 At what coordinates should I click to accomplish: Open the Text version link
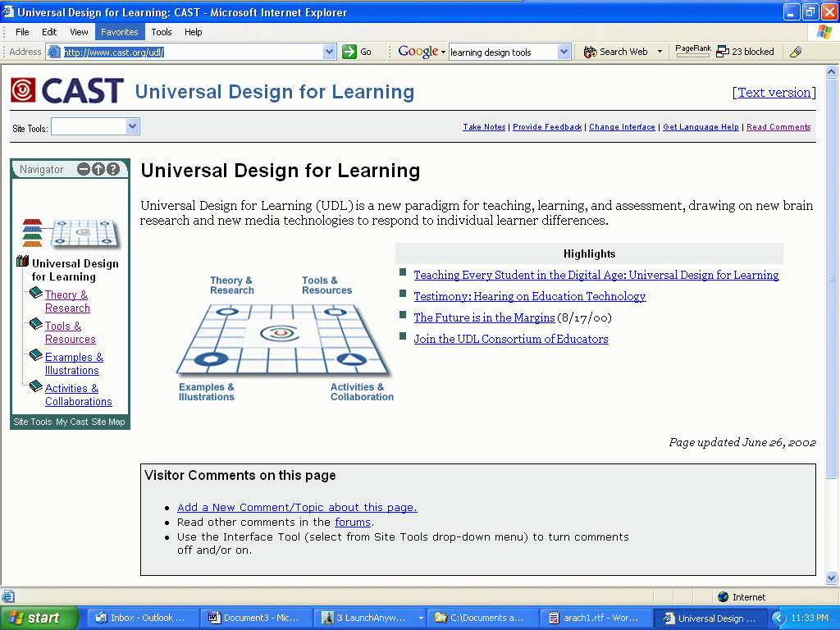tap(774, 93)
